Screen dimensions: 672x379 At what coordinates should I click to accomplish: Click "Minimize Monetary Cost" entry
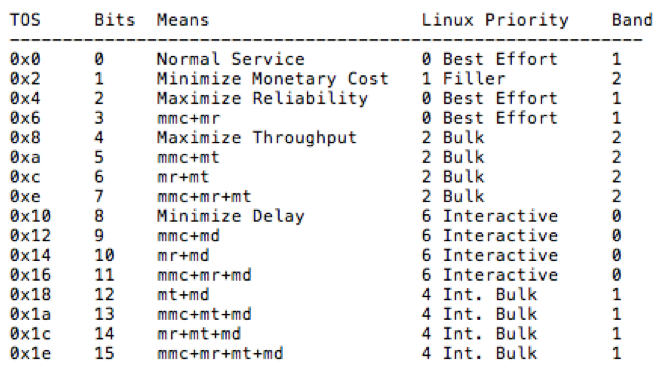[273, 79]
